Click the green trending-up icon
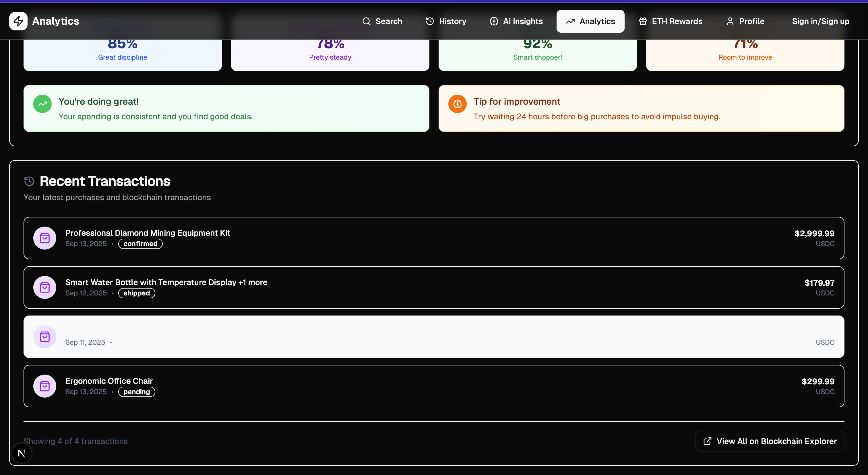Viewport: 868px width, 475px height. click(x=42, y=104)
